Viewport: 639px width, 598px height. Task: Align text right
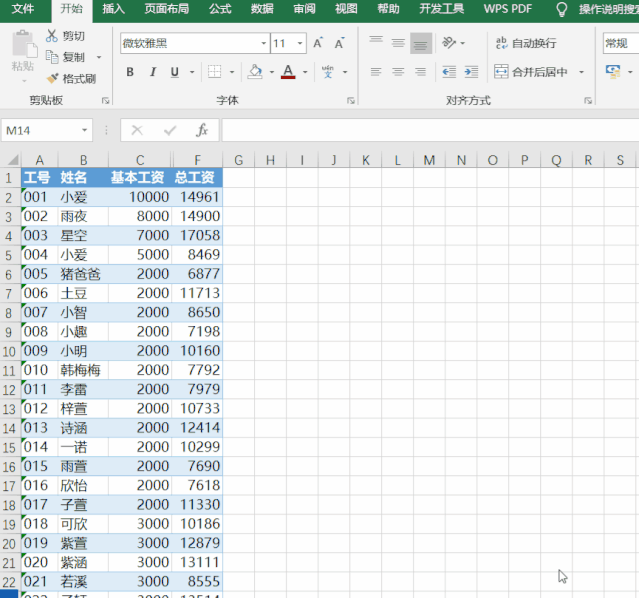click(x=421, y=72)
